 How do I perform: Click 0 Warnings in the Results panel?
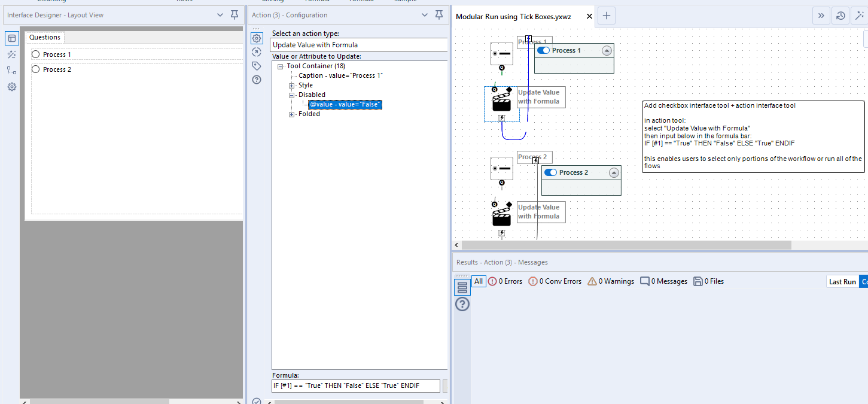(610, 281)
